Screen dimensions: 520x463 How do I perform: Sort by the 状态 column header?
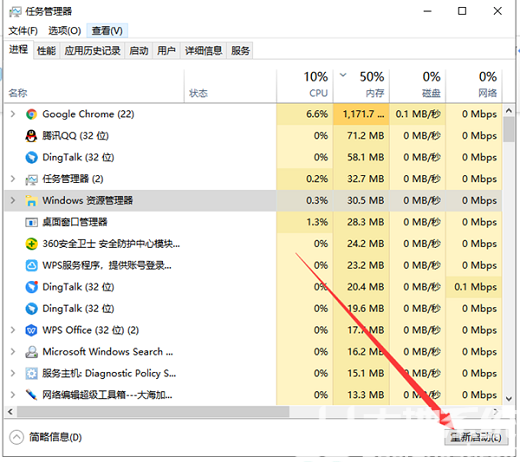point(230,86)
